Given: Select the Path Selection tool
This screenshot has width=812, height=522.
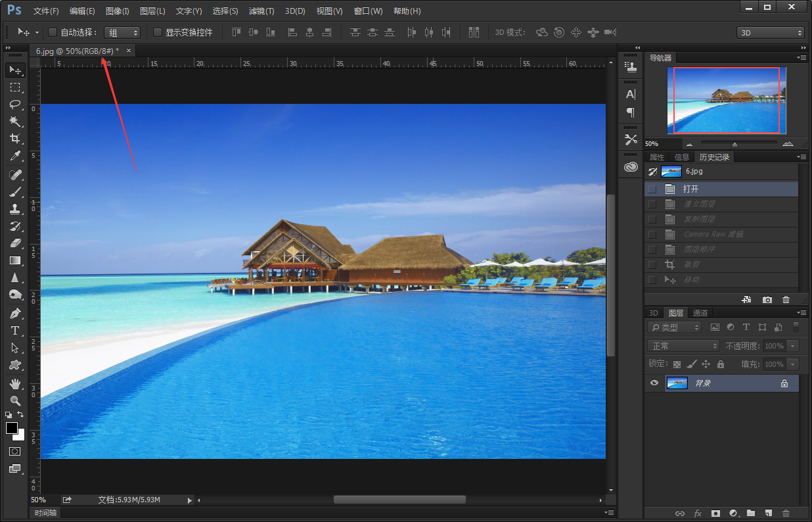Looking at the screenshot, I should (x=14, y=348).
